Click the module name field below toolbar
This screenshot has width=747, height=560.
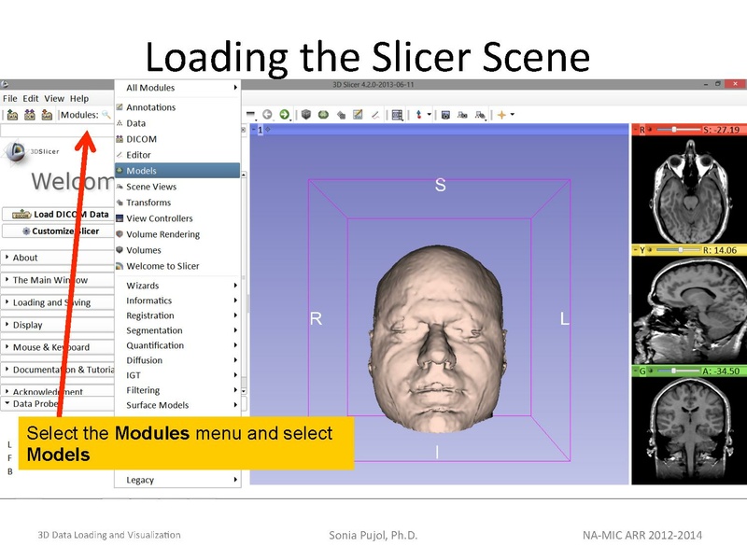pos(57,131)
